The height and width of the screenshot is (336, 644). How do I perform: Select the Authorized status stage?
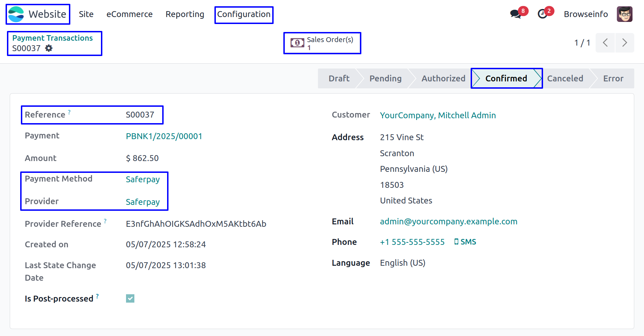pos(443,79)
